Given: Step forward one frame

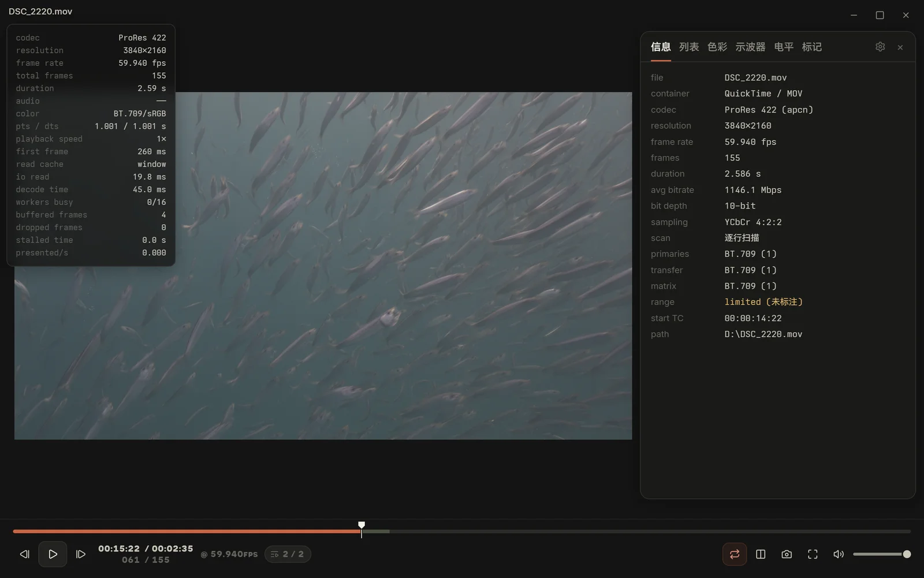Looking at the screenshot, I should (81, 554).
